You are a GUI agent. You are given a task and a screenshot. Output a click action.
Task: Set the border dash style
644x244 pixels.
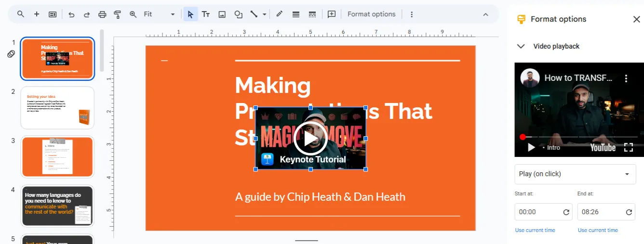tap(312, 14)
